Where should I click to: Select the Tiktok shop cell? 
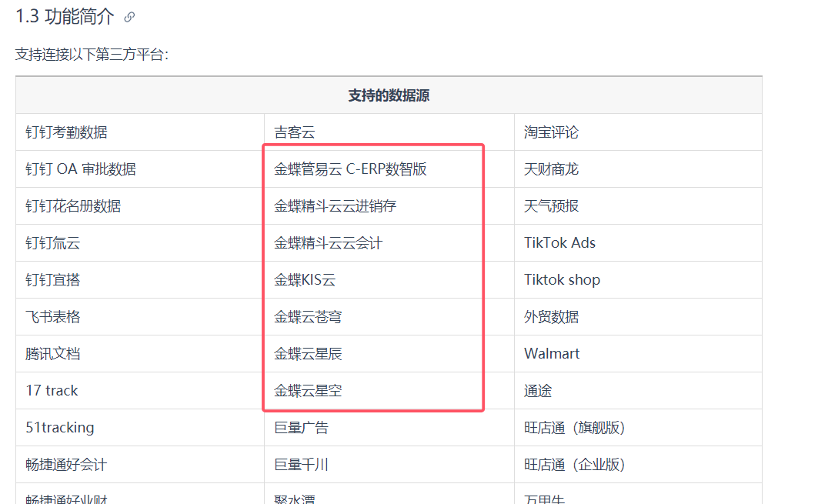[x=638, y=279]
